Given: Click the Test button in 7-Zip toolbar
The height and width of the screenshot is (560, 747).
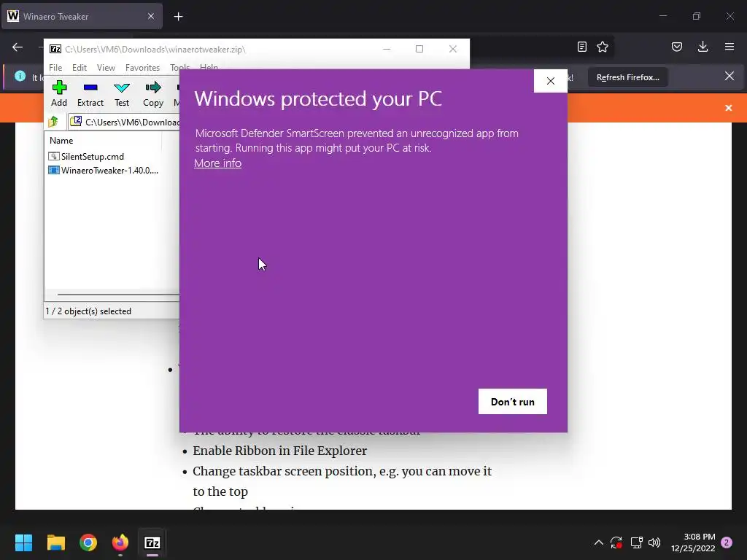Looking at the screenshot, I should [x=122, y=94].
